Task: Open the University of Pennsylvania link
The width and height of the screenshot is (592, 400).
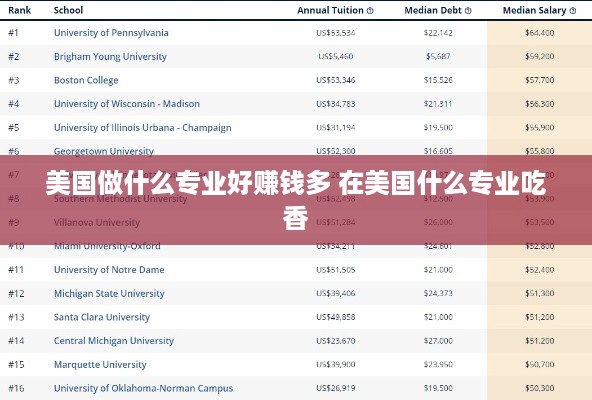Action: [111, 33]
